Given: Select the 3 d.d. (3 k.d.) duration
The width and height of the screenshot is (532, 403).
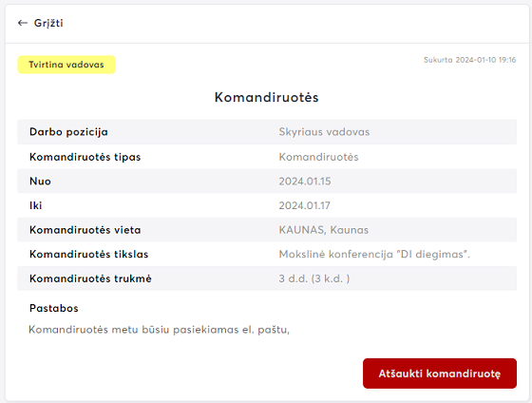Looking at the screenshot, I should [314, 278].
